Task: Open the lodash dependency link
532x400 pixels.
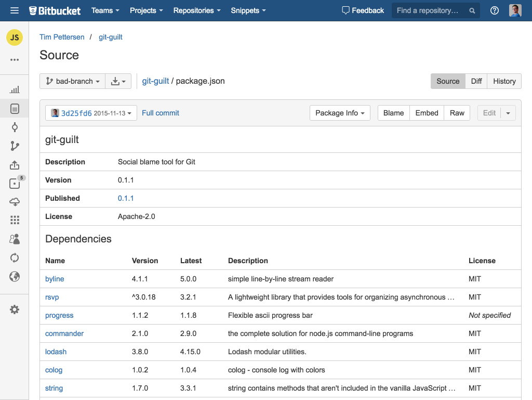Action: pos(56,352)
